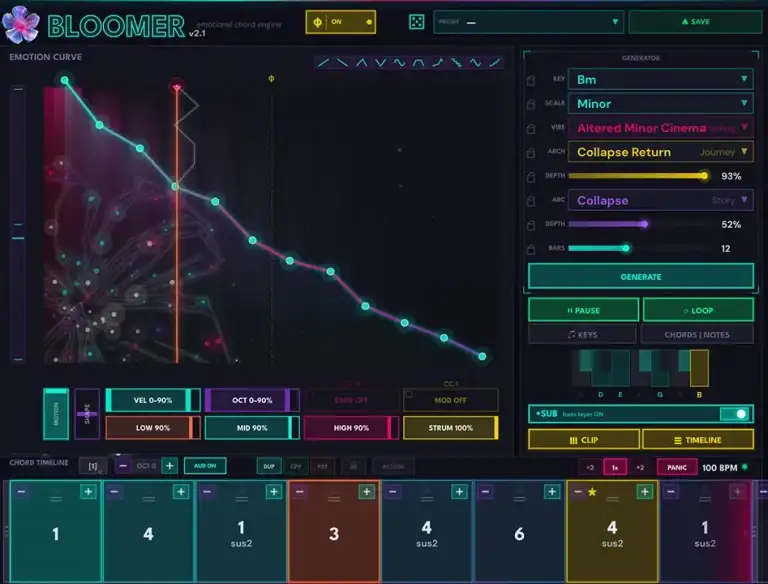This screenshot has height=584, width=768.
Task: Click the phi marker above the curve
Action: point(271,78)
